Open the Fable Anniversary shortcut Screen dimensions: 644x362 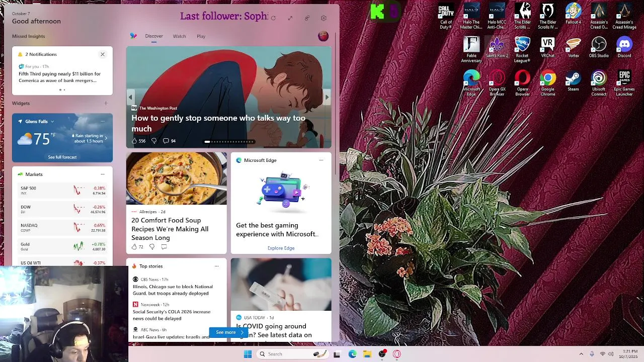(x=471, y=50)
